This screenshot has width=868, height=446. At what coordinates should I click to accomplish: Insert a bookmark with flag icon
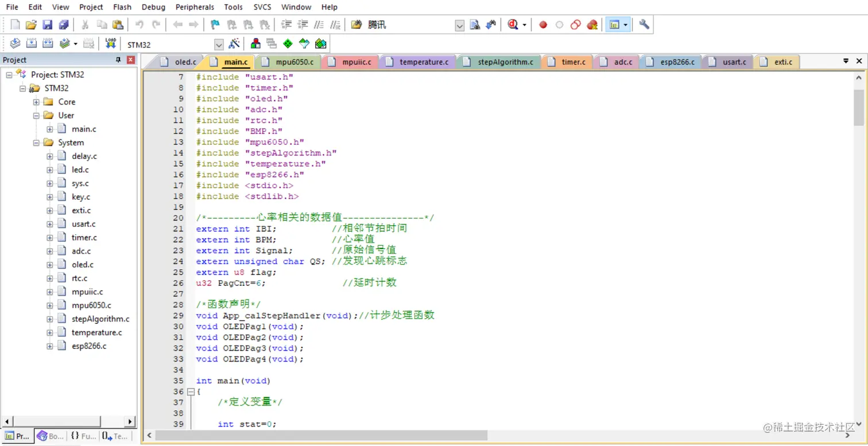[215, 25]
